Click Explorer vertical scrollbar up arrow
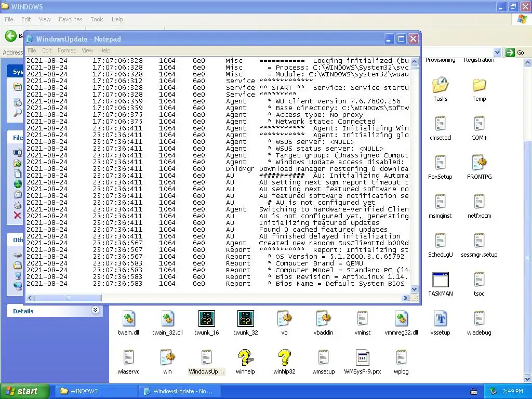Image resolution: width=532 pixels, height=399 pixels. (x=528, y=63)
